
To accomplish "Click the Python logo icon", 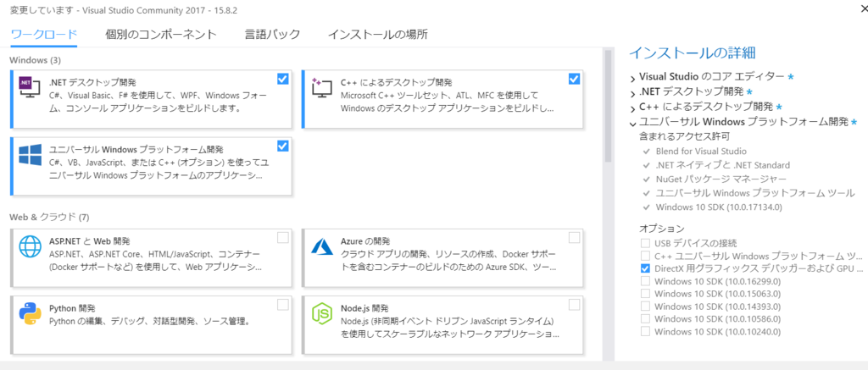I will pyautogui.click(x=30, y=313).
